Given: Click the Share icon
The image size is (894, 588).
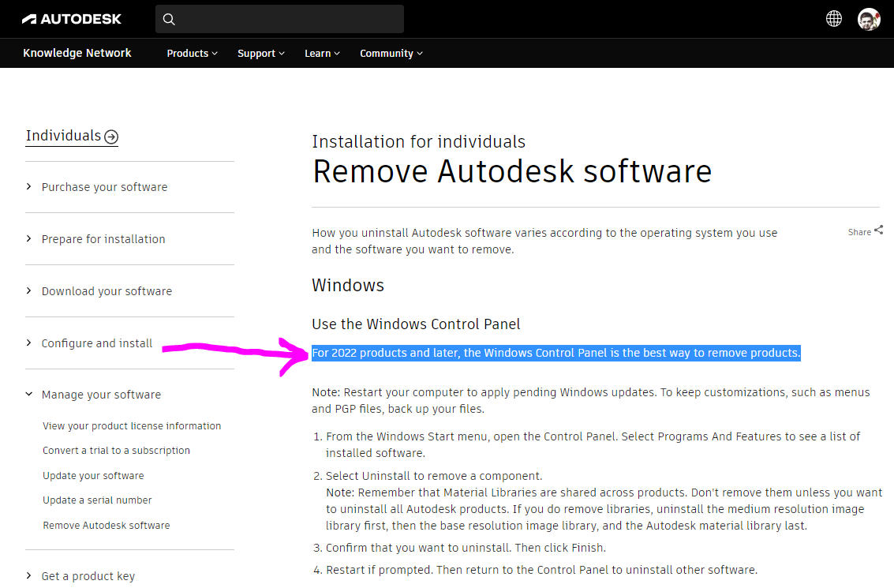Looking at the screenshot, I should 879,229.
